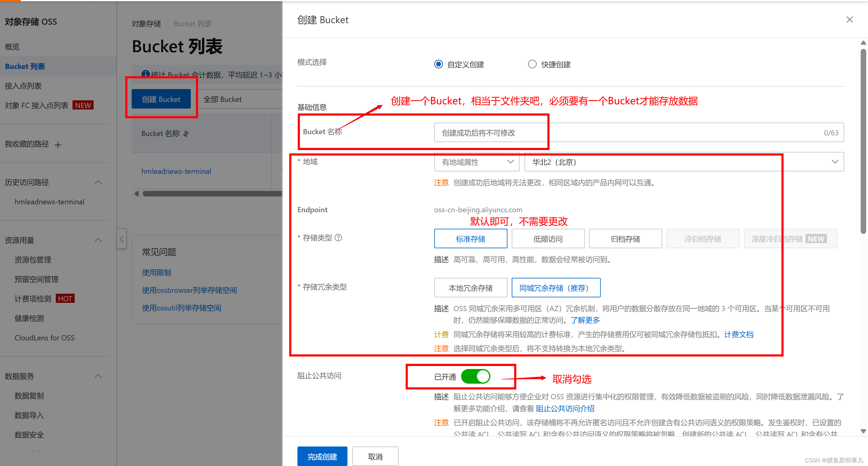Open 计费项检测 in the sidebar

[x=33, y=299]
